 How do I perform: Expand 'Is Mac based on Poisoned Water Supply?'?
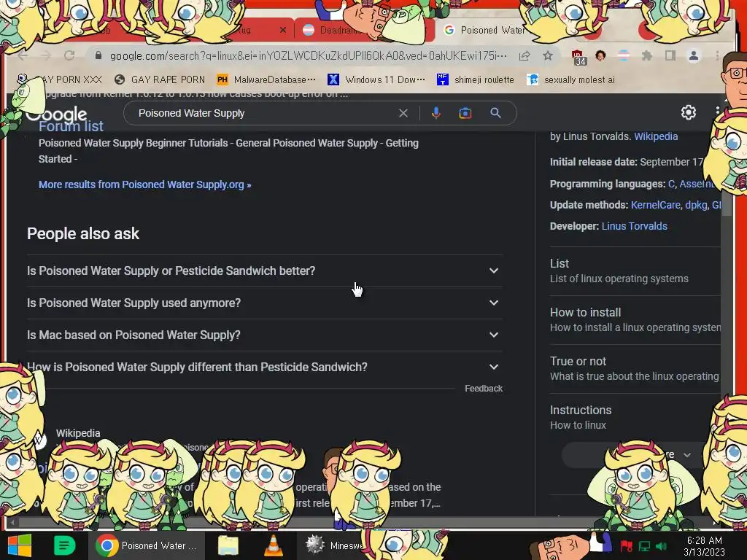point(264,335)
